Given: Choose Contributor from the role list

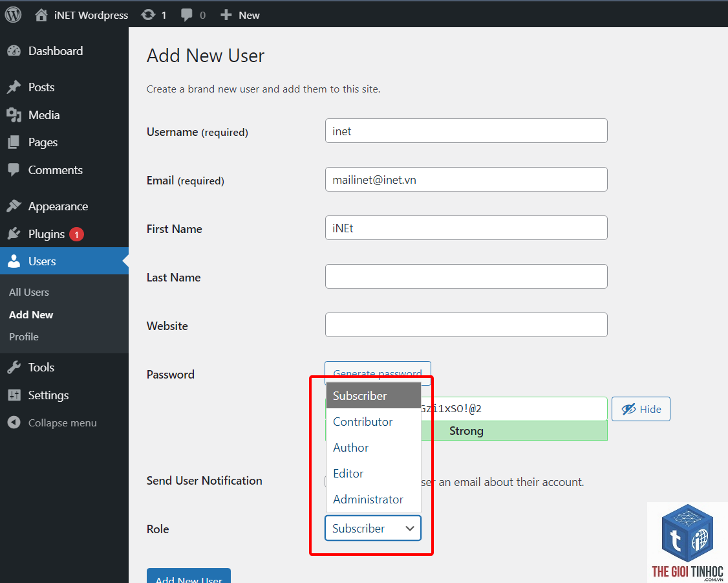Looking at the screenshot, I should coord(374,422).
